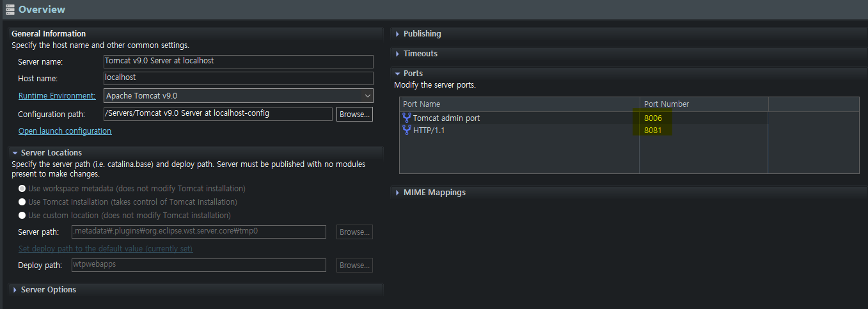Viewport: 868px width, 309px height.
Task: Expand the MIME Mappings section
Action: point(397,193)
